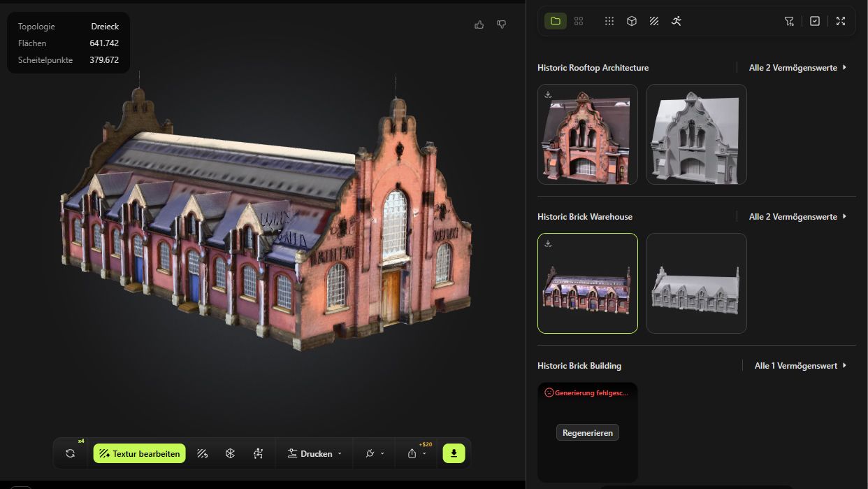Click the Regenerieren button

(588, 432)
